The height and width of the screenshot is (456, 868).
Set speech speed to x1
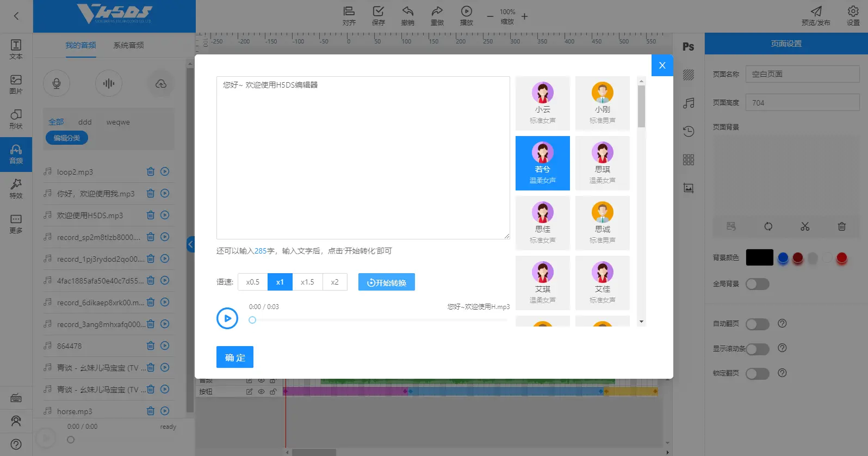(280, 282)
